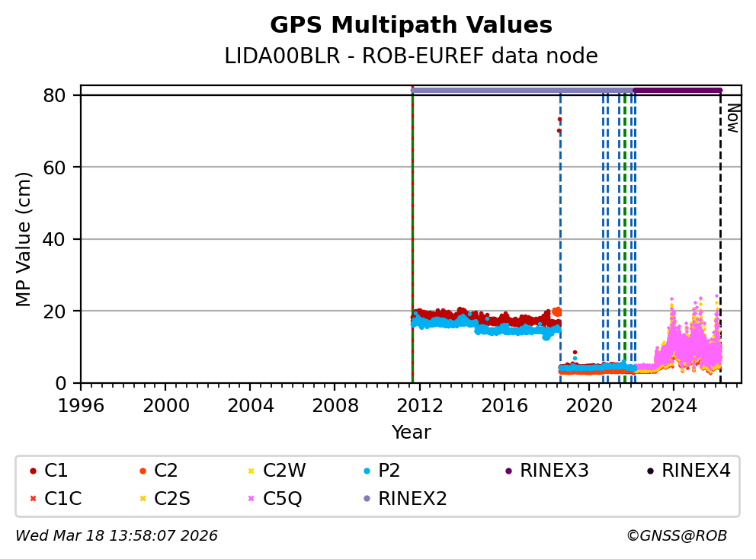
Task: Click the 'GPS Multipath Values' chart title
Action: pyautogui.click(x=411, y=25)
